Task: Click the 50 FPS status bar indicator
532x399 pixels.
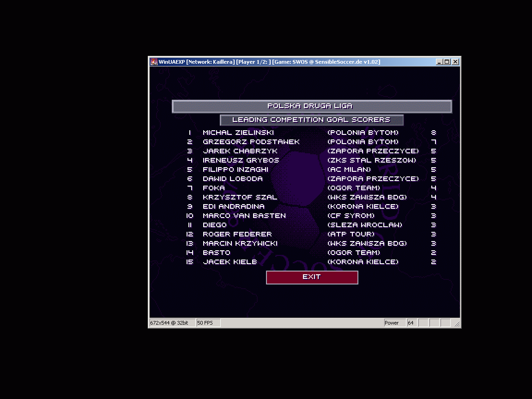Action: click(208, 323)
